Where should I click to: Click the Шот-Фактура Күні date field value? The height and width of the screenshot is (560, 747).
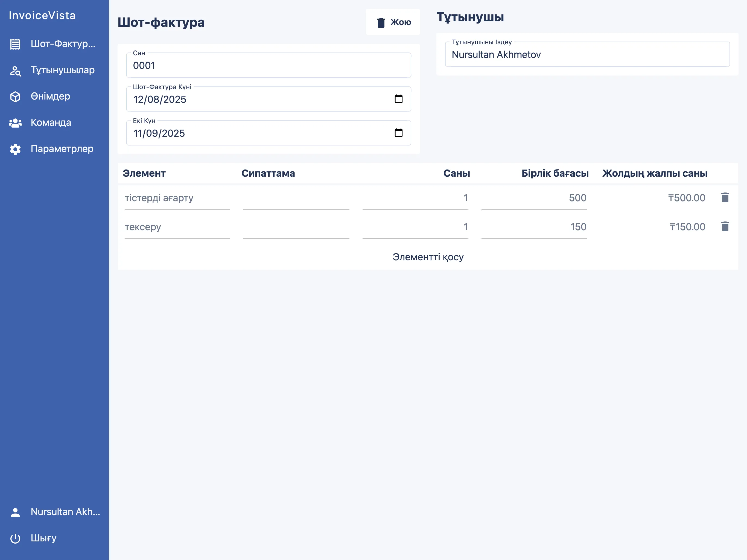point(160,100)
